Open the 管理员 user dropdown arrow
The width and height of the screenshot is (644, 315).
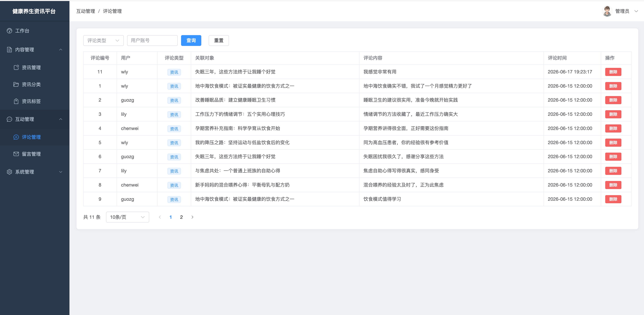point(636,11)
